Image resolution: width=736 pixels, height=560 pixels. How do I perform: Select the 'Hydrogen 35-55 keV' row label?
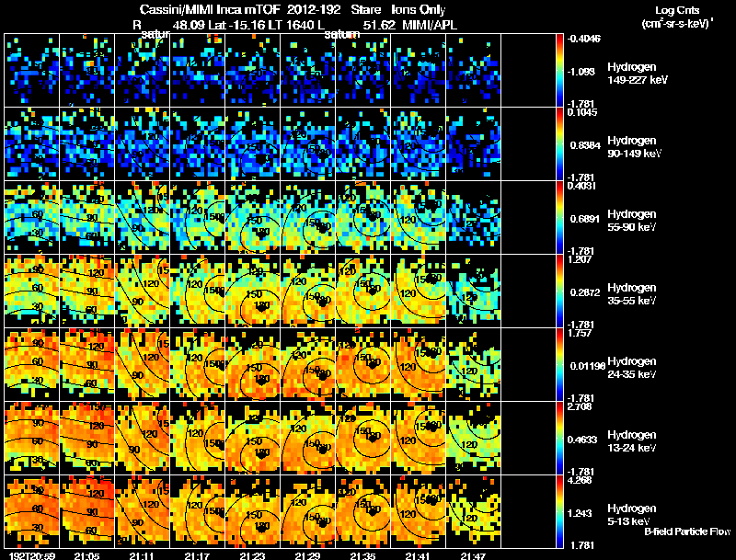point(632,294)
